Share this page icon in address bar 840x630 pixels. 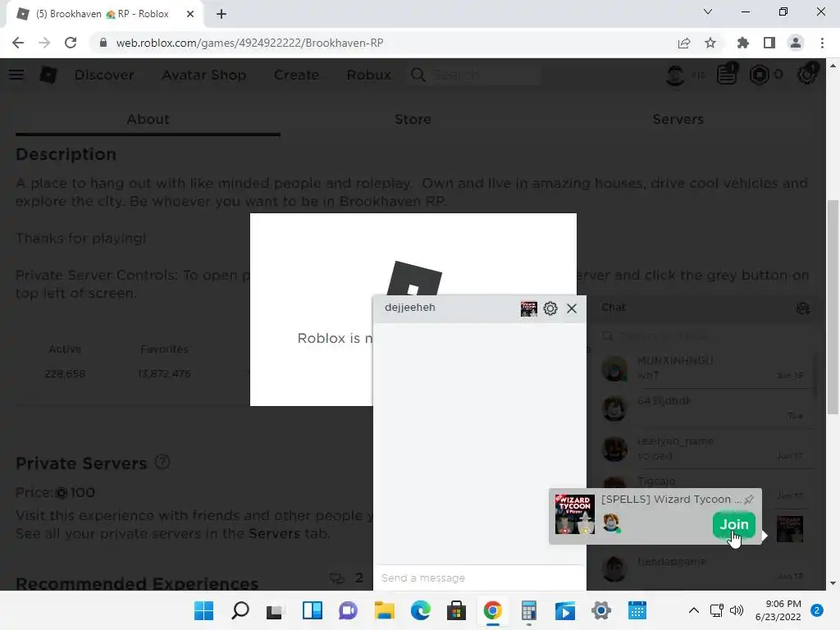pos(684,43)
